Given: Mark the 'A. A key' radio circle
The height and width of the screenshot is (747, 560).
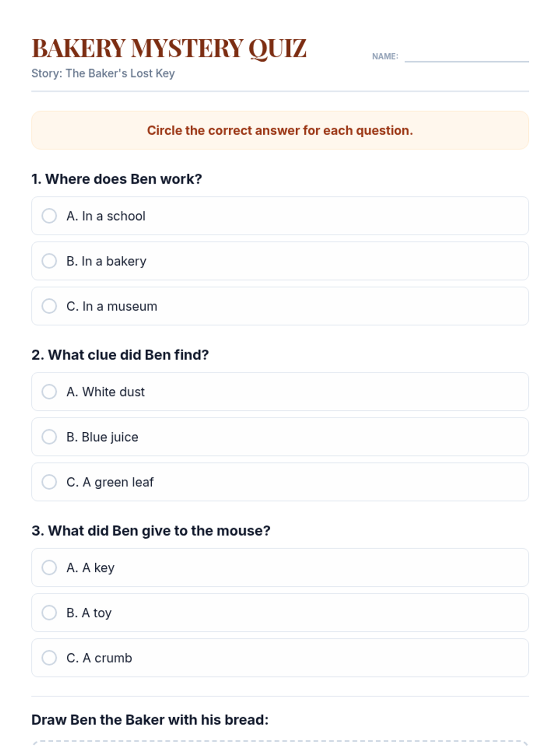Looking at the screenshot, I should coord(49,568).
